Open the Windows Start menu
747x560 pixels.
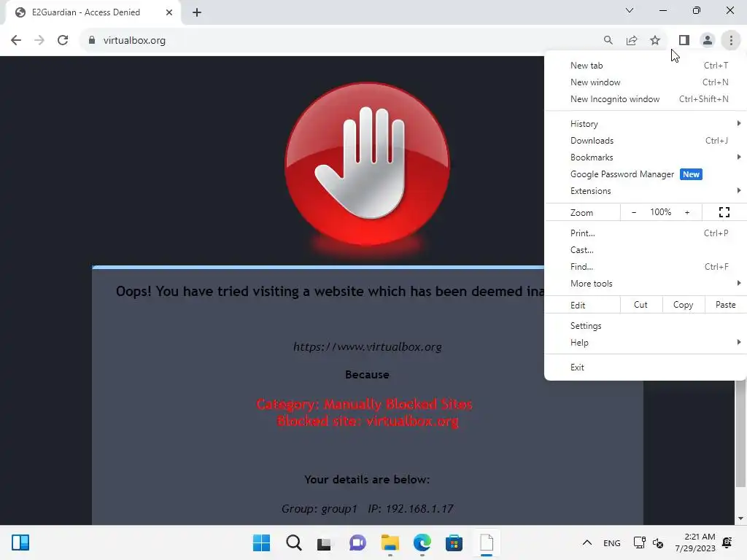[x=261, y=542]
